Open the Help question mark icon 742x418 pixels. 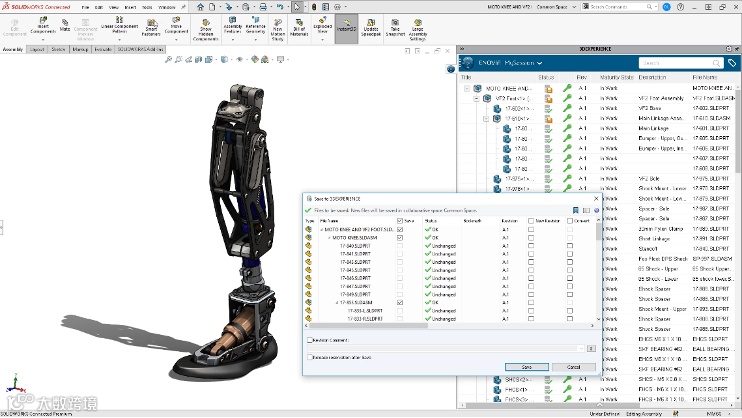(x=680, y=7)
